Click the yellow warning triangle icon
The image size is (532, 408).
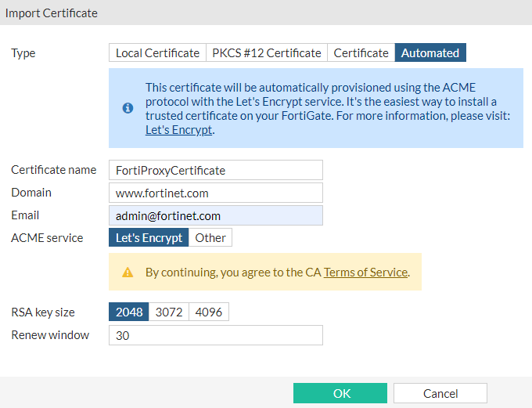point(128,273)
